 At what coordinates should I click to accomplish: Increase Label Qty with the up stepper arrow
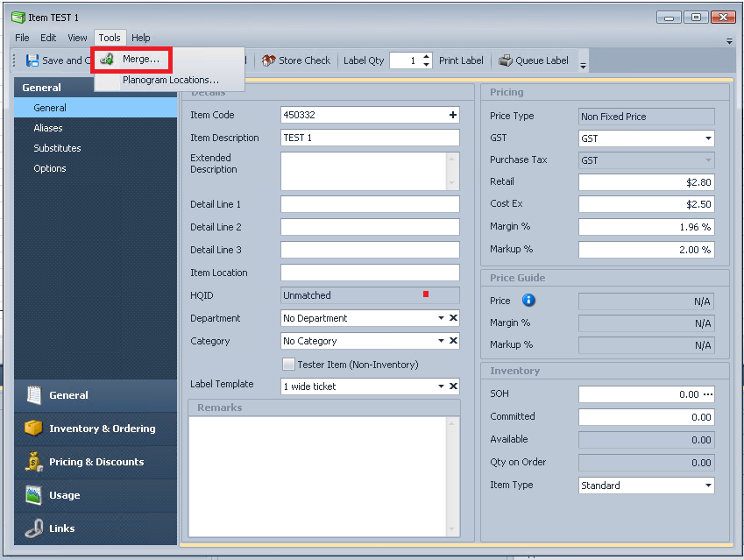(x=425, y=57)
